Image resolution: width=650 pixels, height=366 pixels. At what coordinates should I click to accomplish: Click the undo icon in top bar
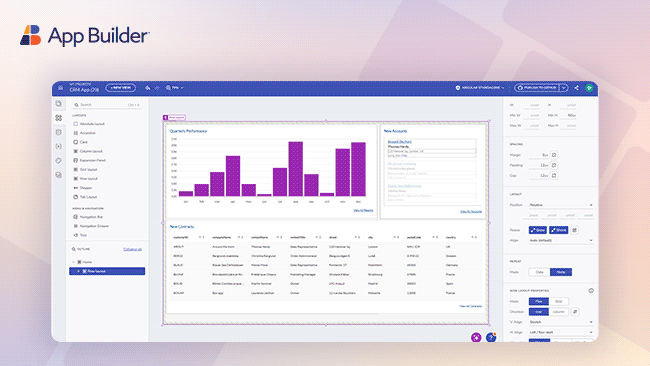pos(148,88)
